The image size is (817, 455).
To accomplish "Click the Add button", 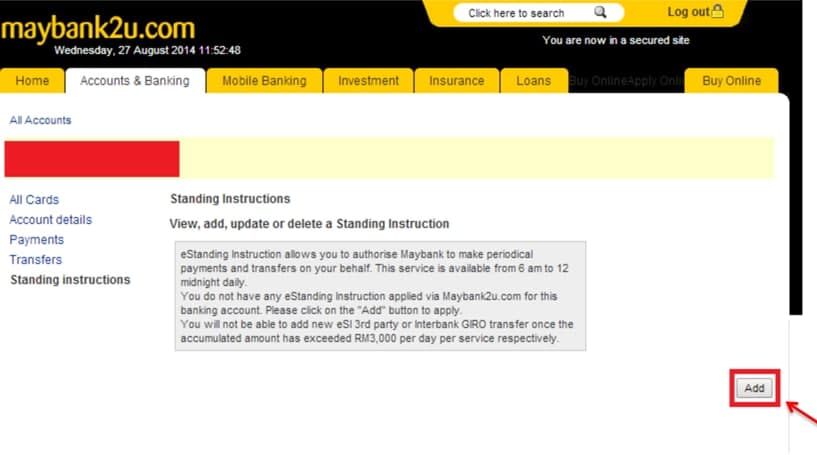I will [754, 388].
